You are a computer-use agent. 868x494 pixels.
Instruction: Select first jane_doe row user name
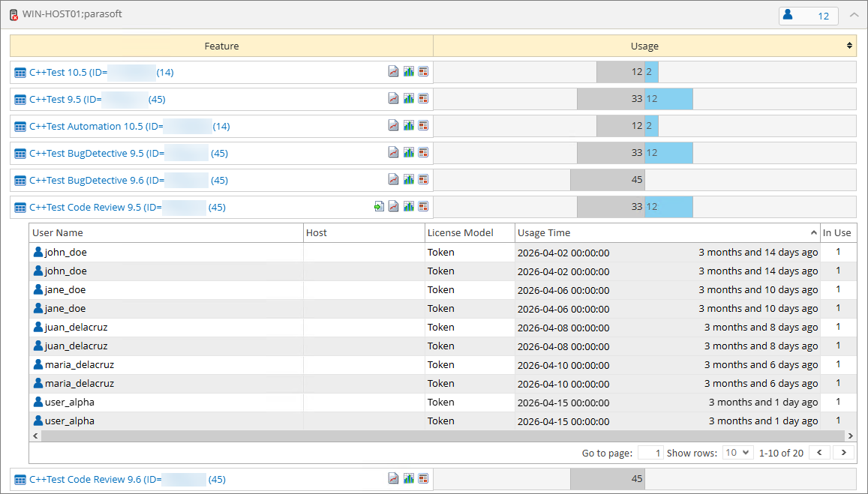[x=65, y=290]
